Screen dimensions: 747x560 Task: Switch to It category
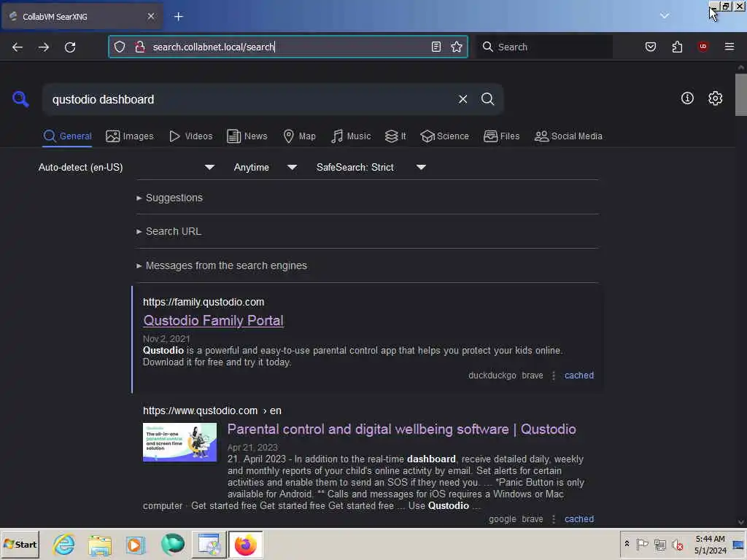click(x=395, y=136)
